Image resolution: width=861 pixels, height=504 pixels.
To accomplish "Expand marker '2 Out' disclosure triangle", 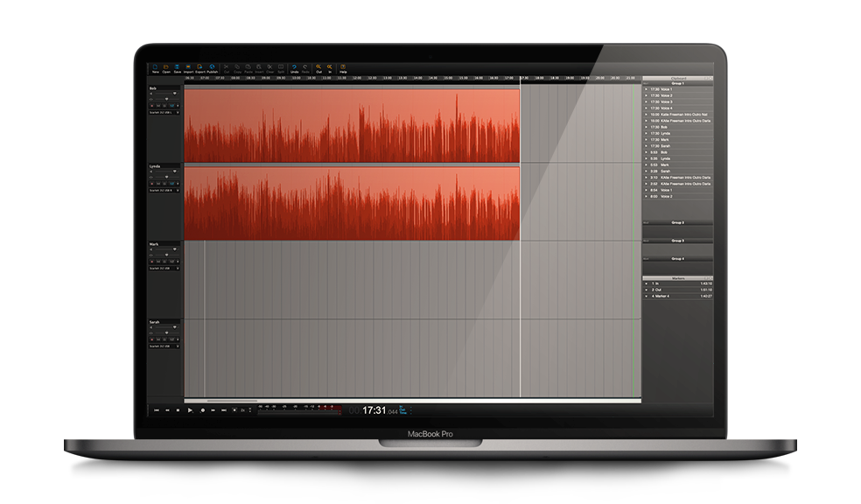I will point(647,290).
